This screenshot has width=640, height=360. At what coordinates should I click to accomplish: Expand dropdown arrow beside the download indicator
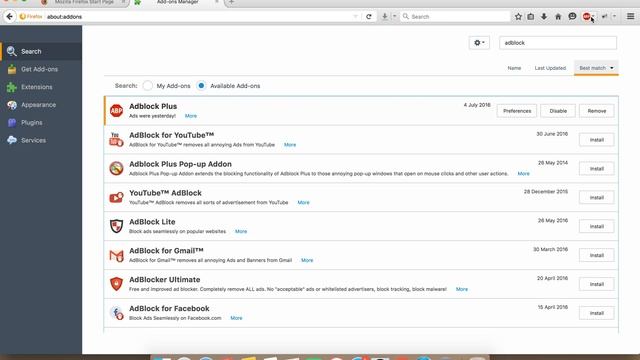click(394, 17)
